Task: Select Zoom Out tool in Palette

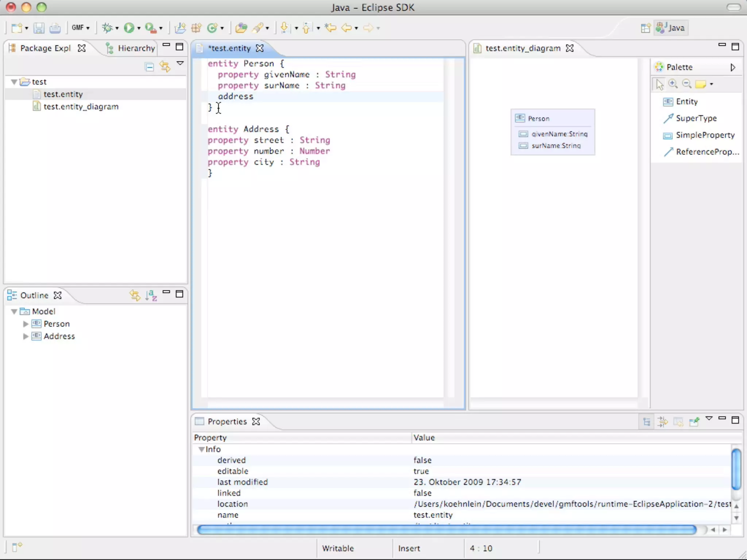Action: pyautogui.click(x=687, y=84)
